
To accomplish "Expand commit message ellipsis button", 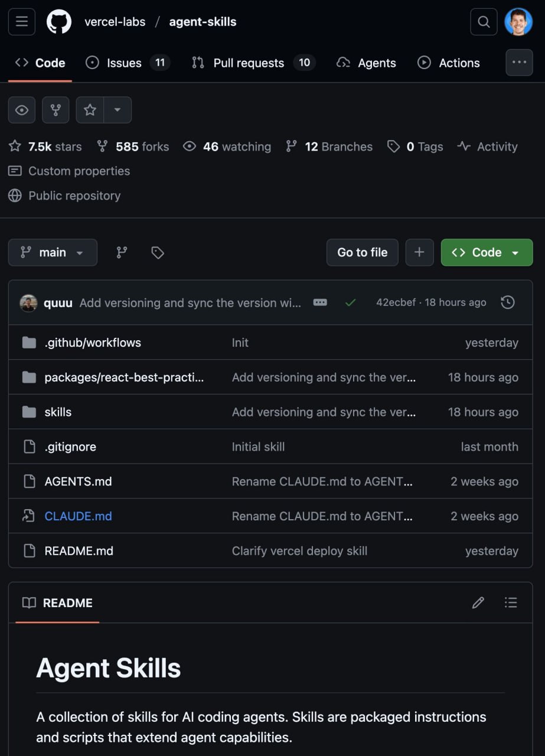I will click(320, 302).
